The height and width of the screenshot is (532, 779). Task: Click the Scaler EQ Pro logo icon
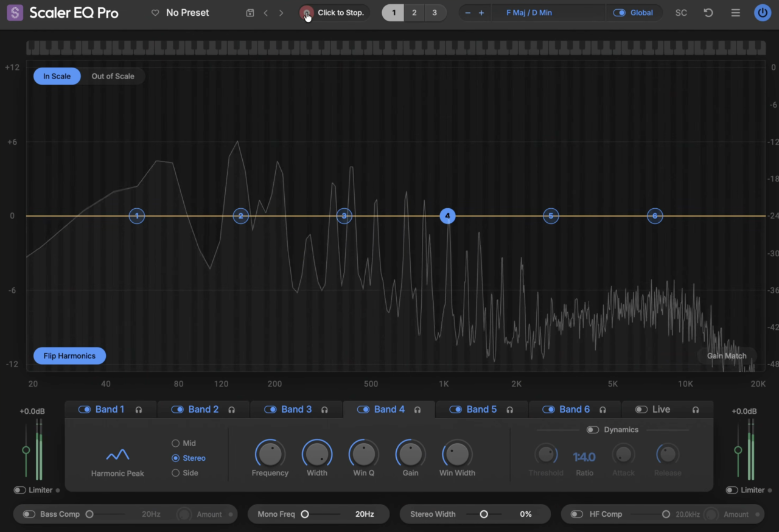15,13
